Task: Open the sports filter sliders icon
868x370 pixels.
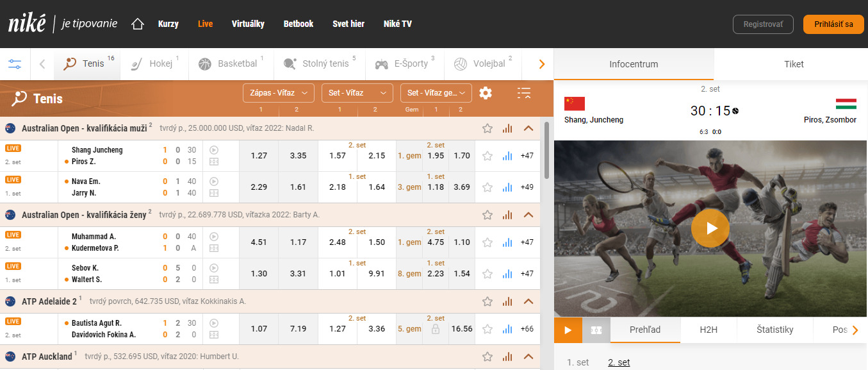Action: pyautogui.click(x=15, y=64)
